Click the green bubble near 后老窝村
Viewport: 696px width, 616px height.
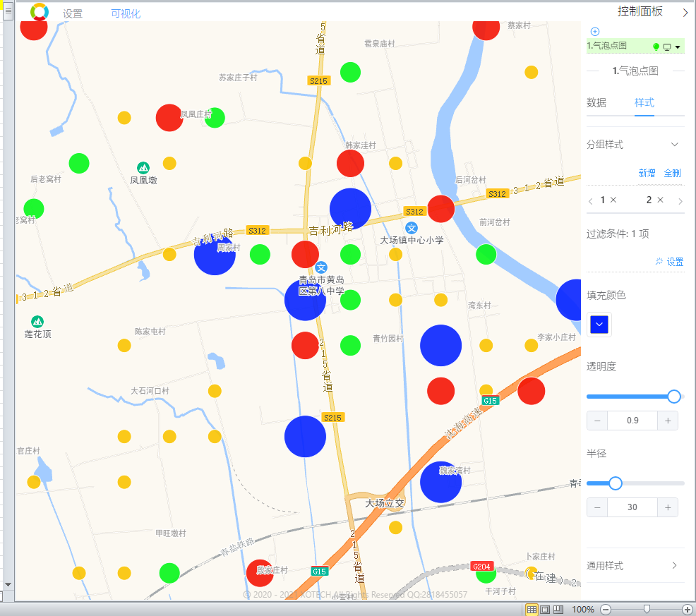pos(79,163)
